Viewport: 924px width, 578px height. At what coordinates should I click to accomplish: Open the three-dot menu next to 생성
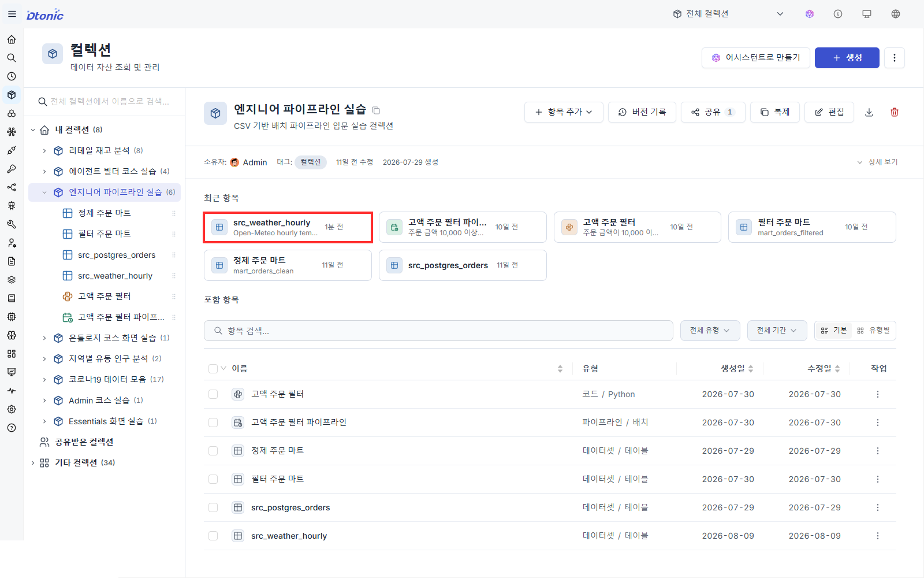pyautogui.click(x=895, y=58)
